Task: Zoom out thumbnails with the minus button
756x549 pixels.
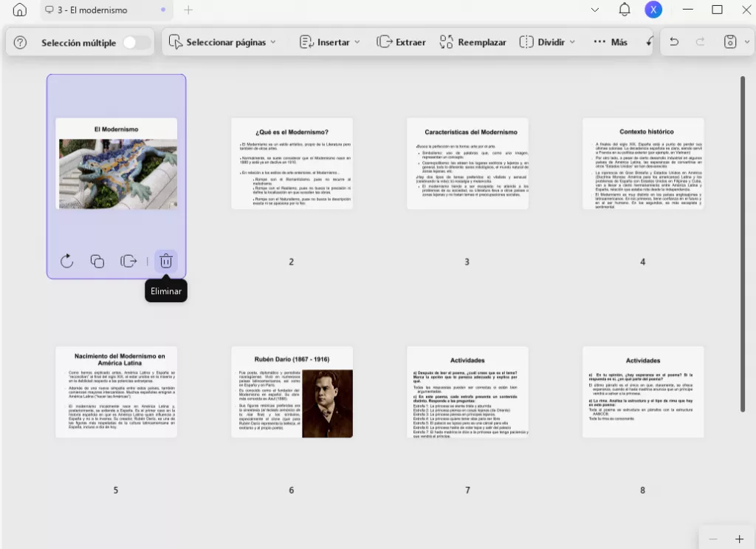Action: point(713,539)
